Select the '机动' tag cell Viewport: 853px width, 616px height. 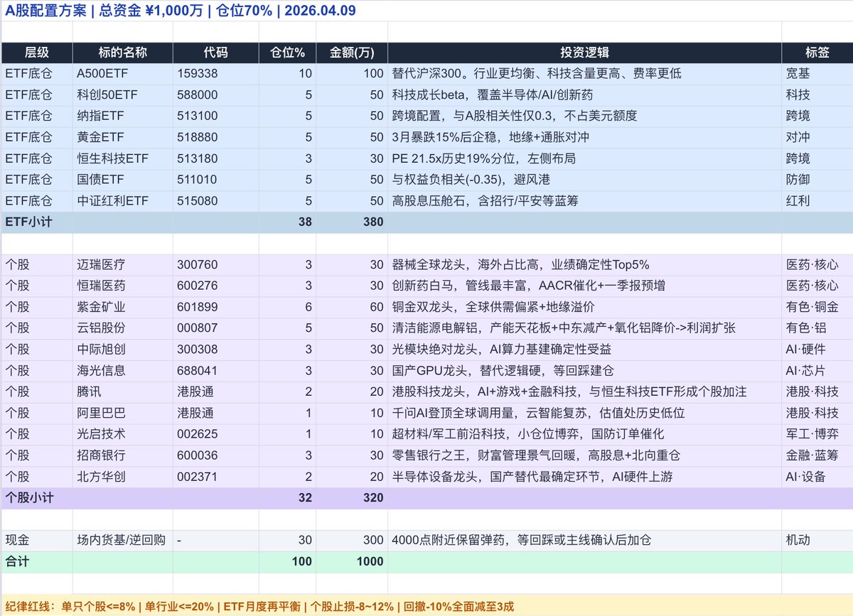click(x=817, y=541)
